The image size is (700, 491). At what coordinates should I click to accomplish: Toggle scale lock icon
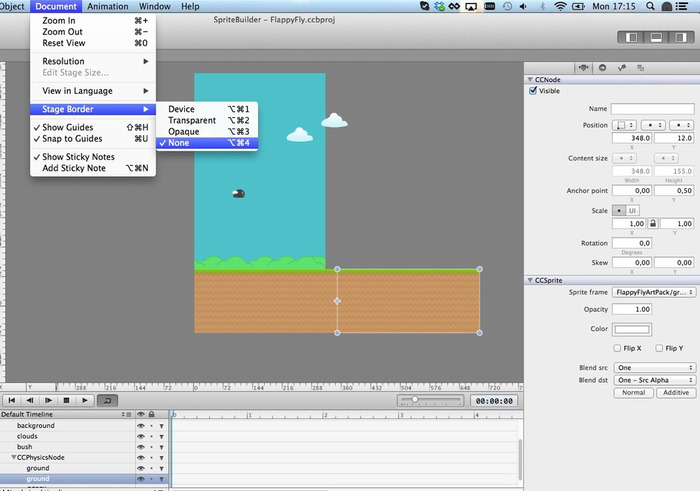coord(653,224)
